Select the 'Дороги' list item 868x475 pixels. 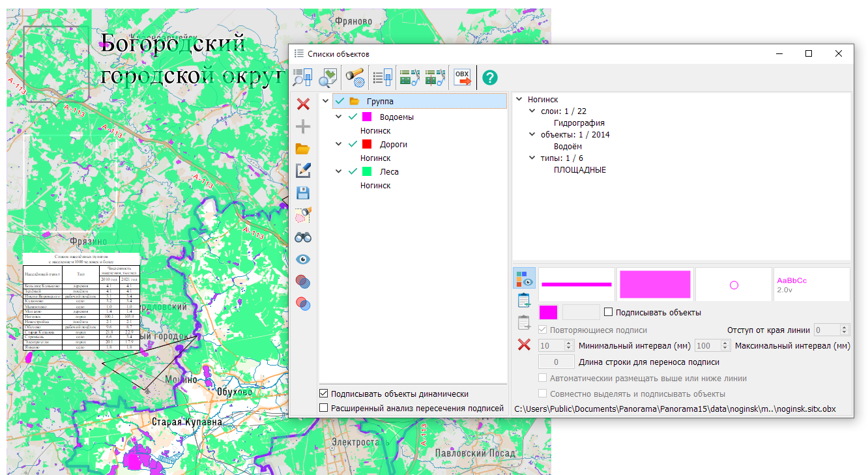click(x=393, y=145)
